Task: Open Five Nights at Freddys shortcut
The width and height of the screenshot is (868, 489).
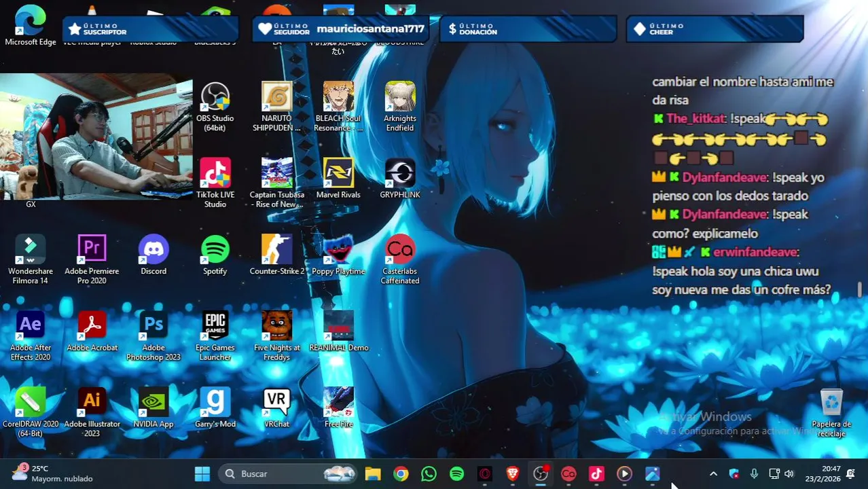Action: 276,336
